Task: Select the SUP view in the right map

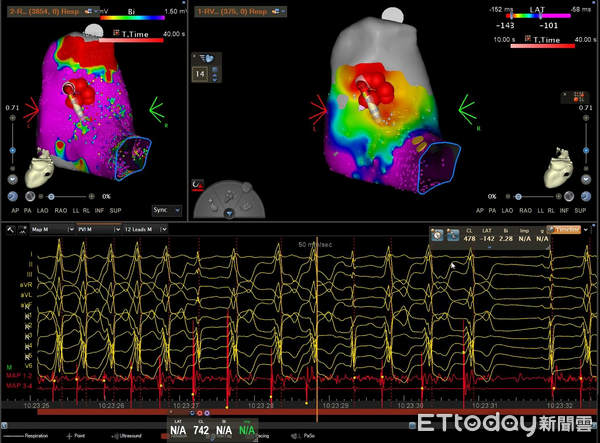Action: point(580,210)
